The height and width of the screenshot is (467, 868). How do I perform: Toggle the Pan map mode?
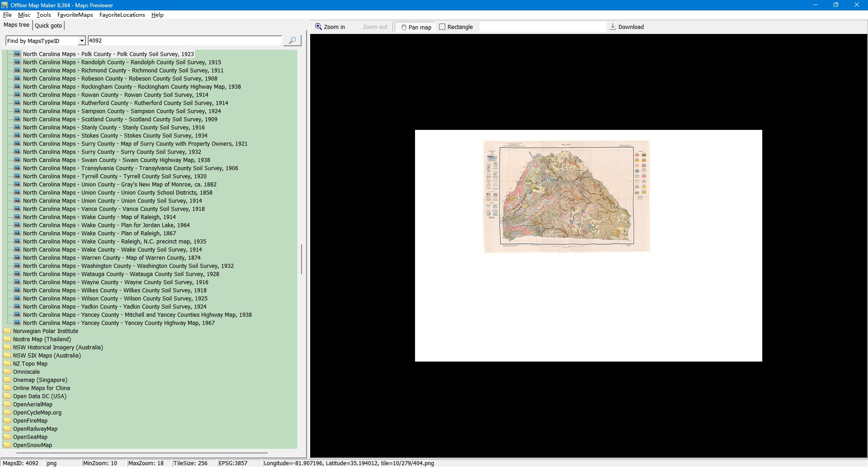coord(416,27)
